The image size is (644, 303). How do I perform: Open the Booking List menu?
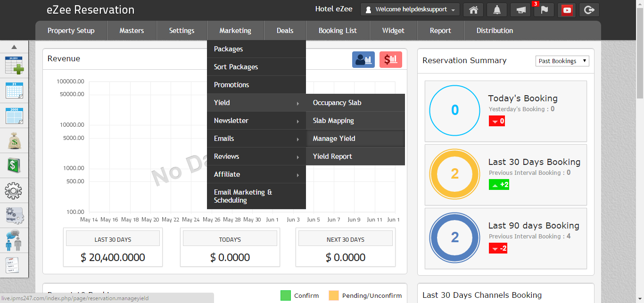pyautogui.click(x=338, y=31)
